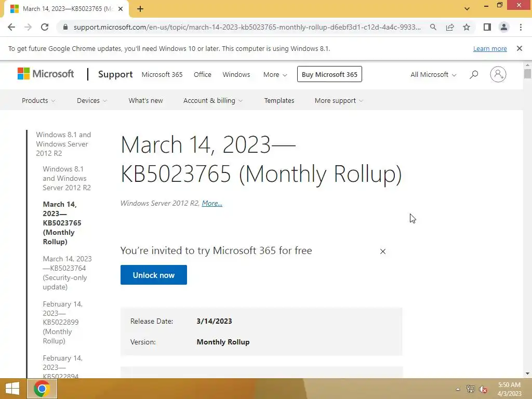Image resolution: width=532 pixels, height=399 pixels.
Task: Click the Microsoft logo
Action: click(46, 74)
